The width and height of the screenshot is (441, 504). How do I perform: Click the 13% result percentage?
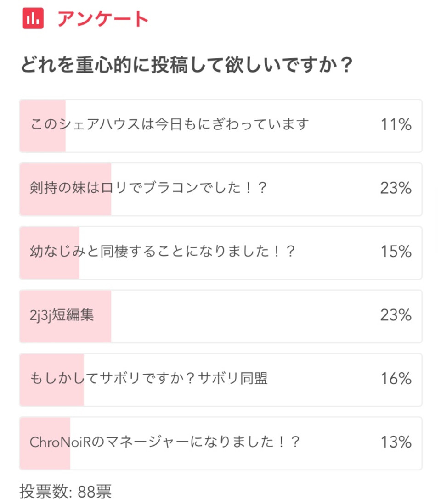(396, 442)
